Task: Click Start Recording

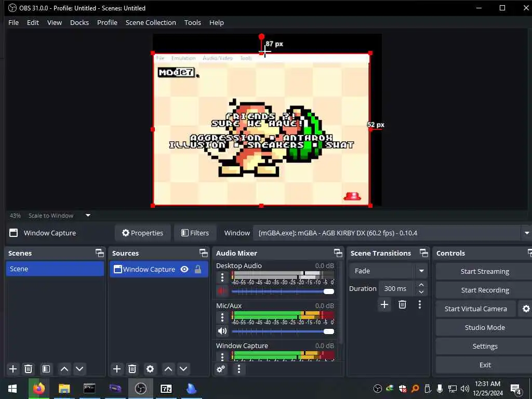Action: (485, 290)
